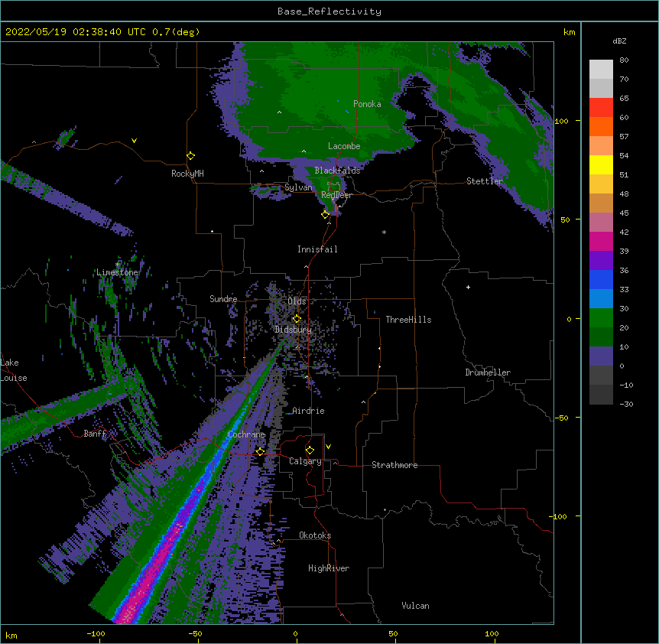The height and width of the screenshot is (644, 659).
Task: Click the -100 tick label on bottom axis
Action: pyautogui.click(x=96, y=633)
